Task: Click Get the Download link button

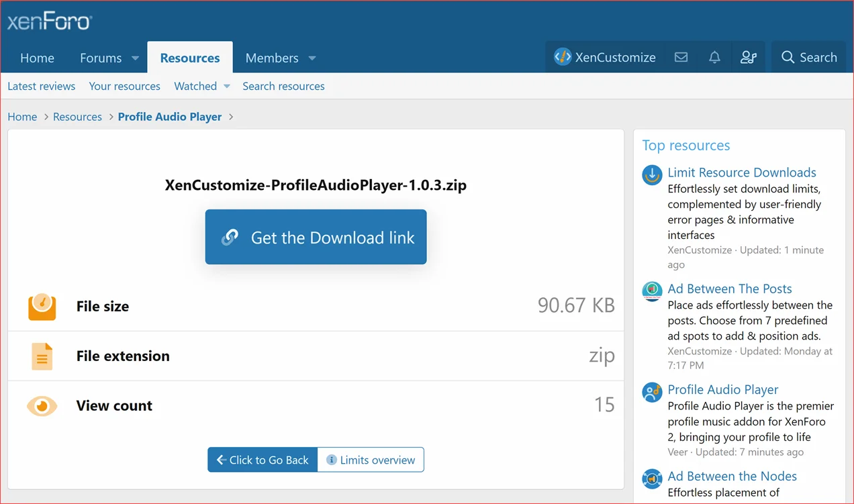Action: [x=316, y=237]
